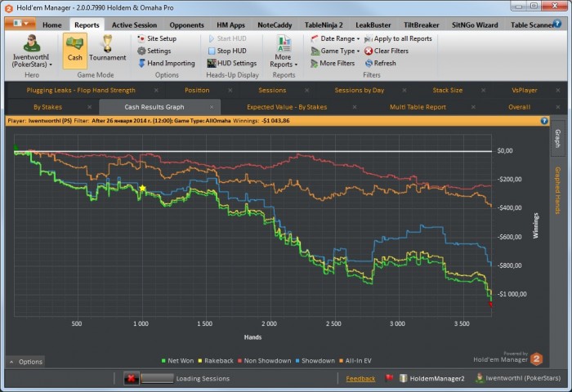This screenshot has height=392, width=572.
Task: Open Plugging Leaks - Flop Hand Strength report tab
Action: click(81, 90)
